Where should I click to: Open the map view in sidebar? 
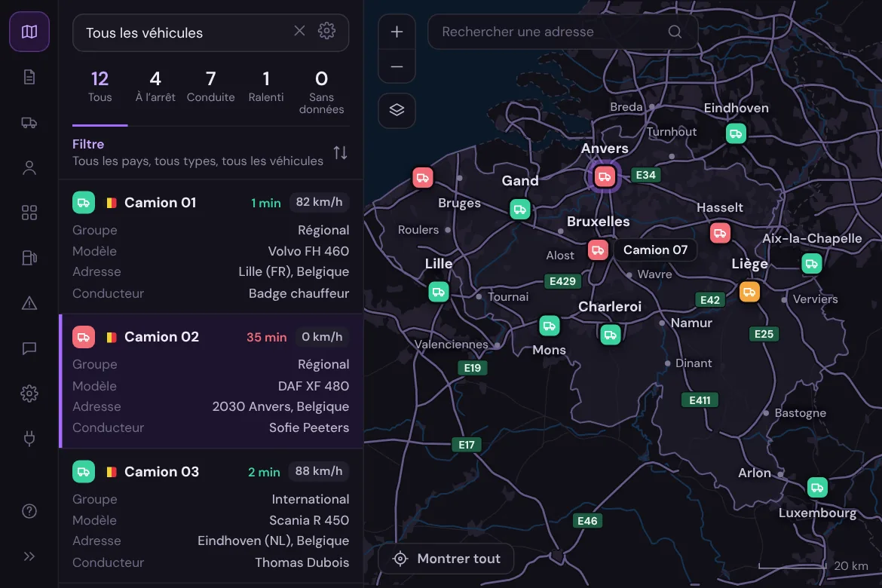(29, 32)
